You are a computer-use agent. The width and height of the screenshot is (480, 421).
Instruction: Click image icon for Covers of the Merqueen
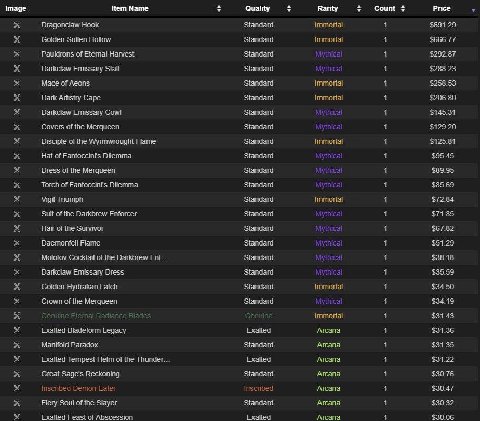pyautogui.click(x=17, y=127)
